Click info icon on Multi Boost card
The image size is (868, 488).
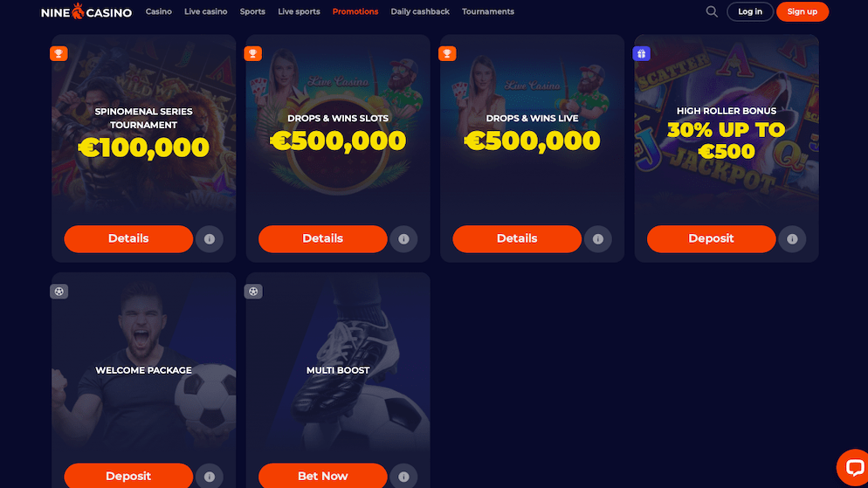click(x=403, y=477)
